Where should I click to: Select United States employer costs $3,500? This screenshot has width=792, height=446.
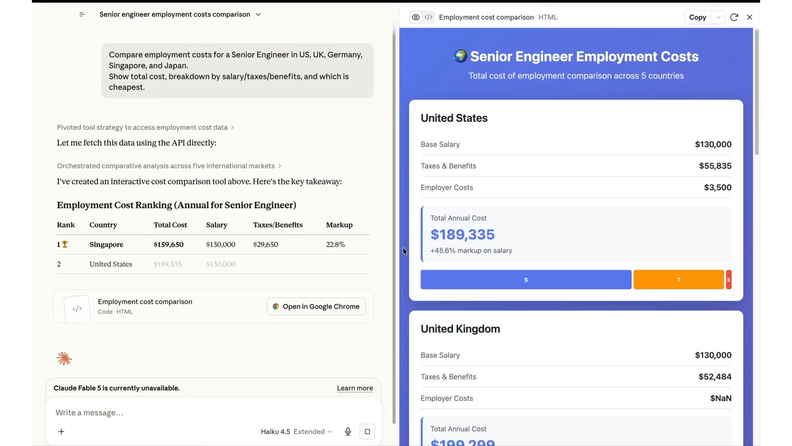pyautogui.click(x=717, y=187)
